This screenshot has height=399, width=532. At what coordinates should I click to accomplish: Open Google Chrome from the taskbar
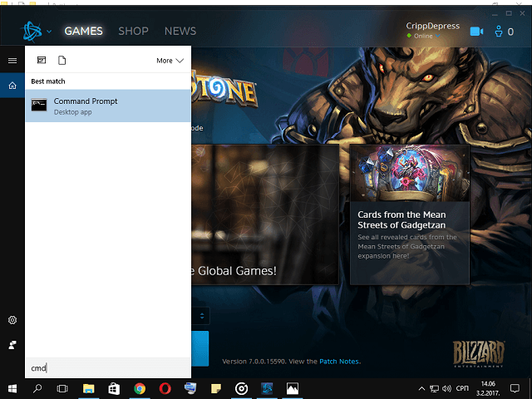click(140, 388)
